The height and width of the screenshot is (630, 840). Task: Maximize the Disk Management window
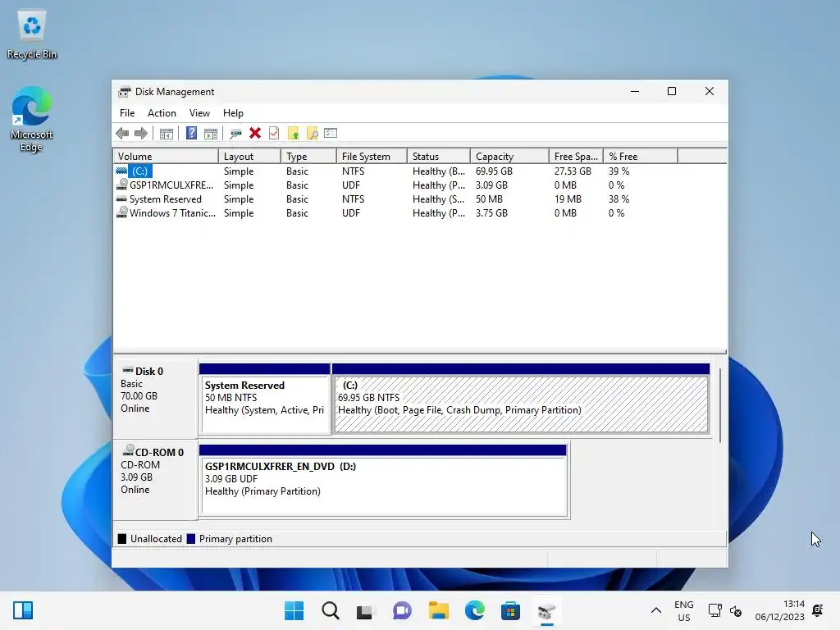[672, 92]
